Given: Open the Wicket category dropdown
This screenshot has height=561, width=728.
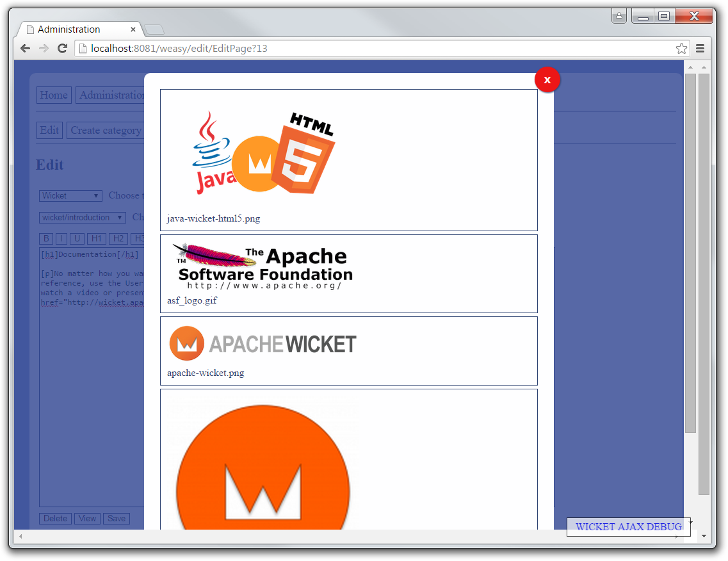Looking at the screenshot, I should pos(70,195).
